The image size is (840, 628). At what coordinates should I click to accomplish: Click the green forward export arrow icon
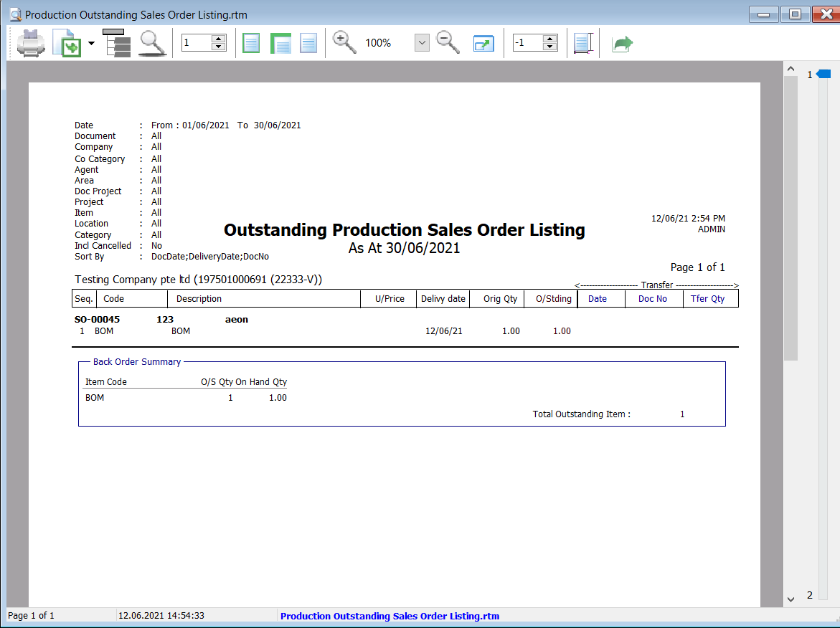pos(621,42)
